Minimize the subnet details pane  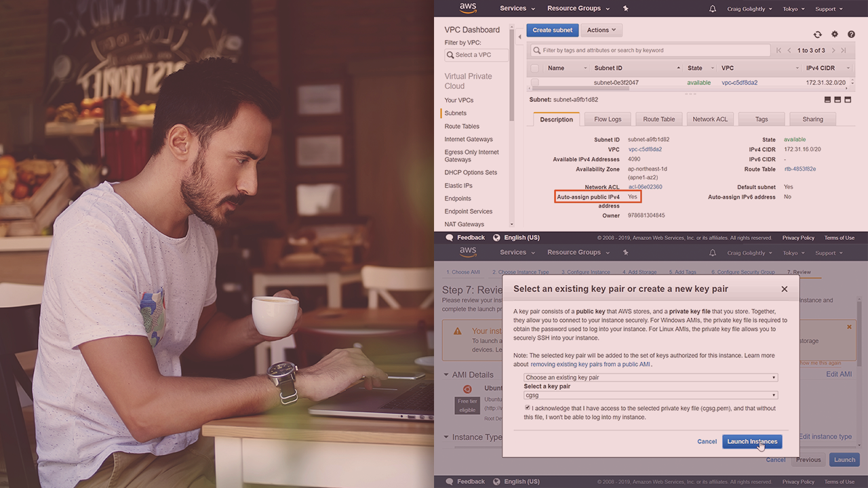click(x=827, y=100)
